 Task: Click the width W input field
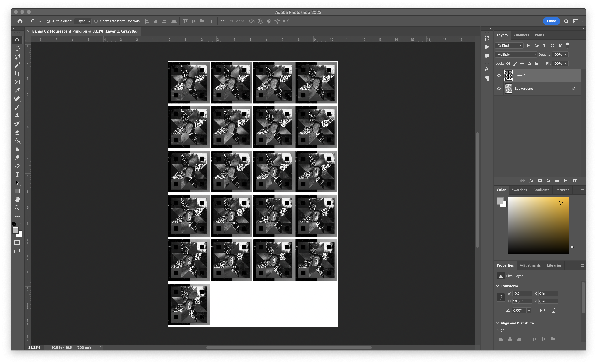(522, 293)
